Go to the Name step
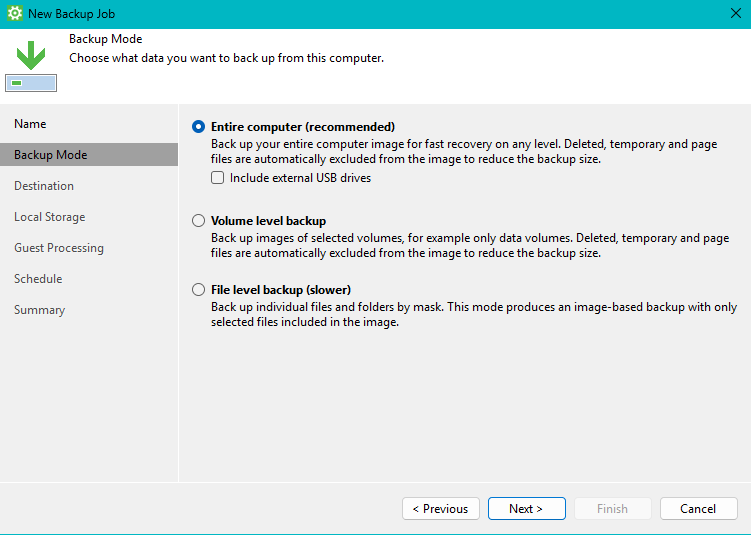Screen dimensions: 751x535 (30, 124)
